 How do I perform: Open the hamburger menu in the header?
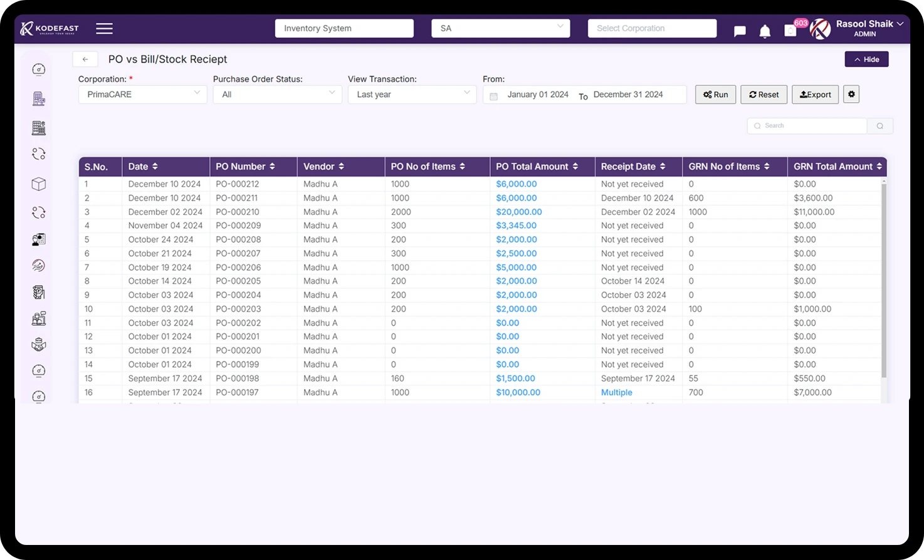(104, 29)
